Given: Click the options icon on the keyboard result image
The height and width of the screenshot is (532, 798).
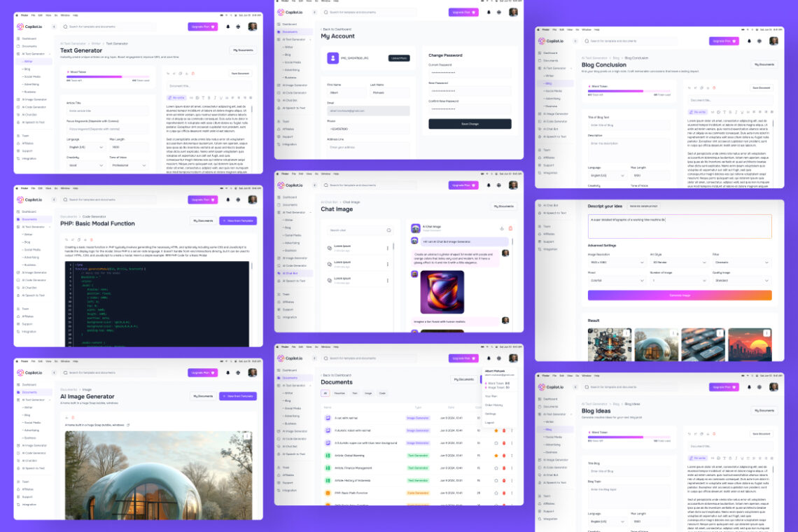Looking at the screenshot, I should pos(720,333).
